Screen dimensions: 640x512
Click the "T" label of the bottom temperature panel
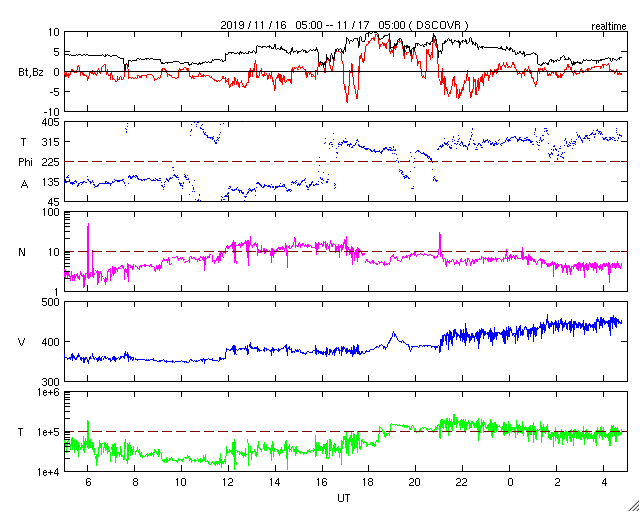(x=21, y=432)
